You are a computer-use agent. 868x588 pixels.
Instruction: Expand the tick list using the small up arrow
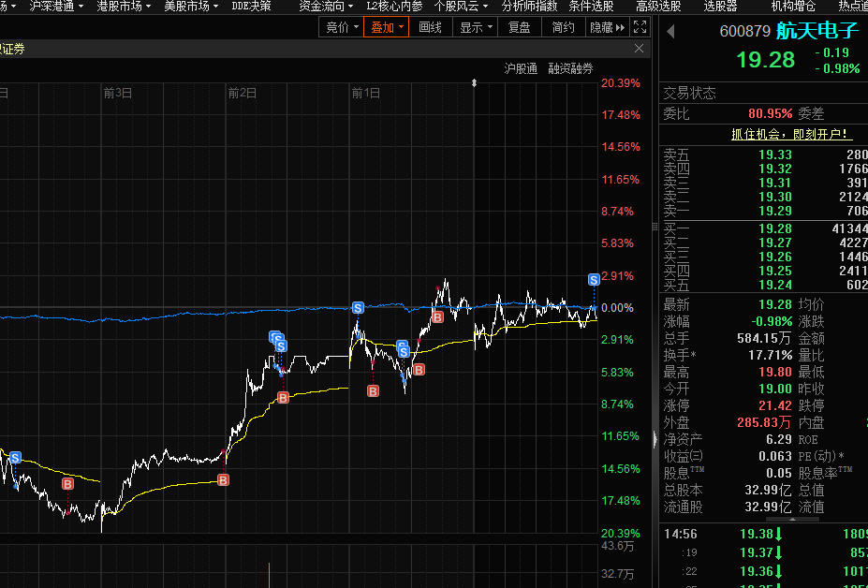click(792, 520)
